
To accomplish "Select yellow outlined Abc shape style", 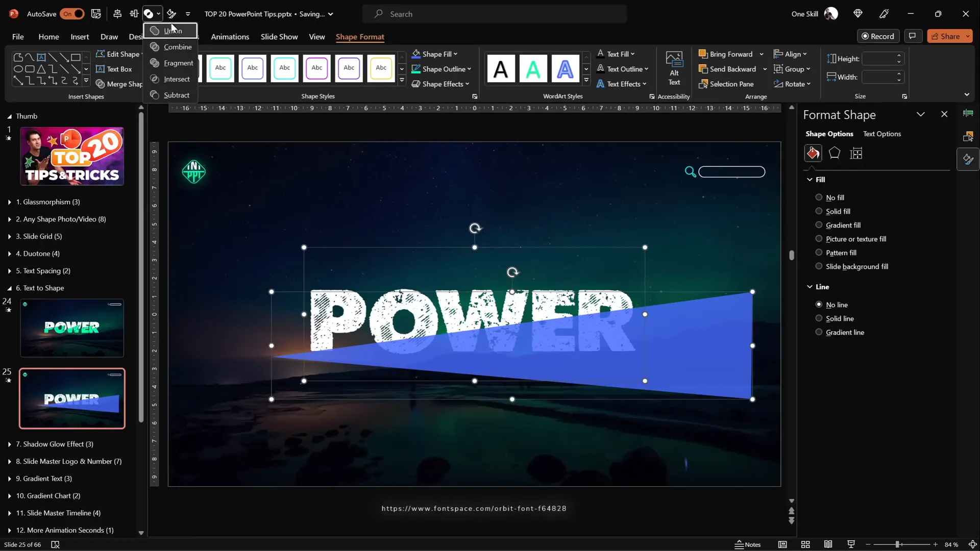I will point(381,68).
